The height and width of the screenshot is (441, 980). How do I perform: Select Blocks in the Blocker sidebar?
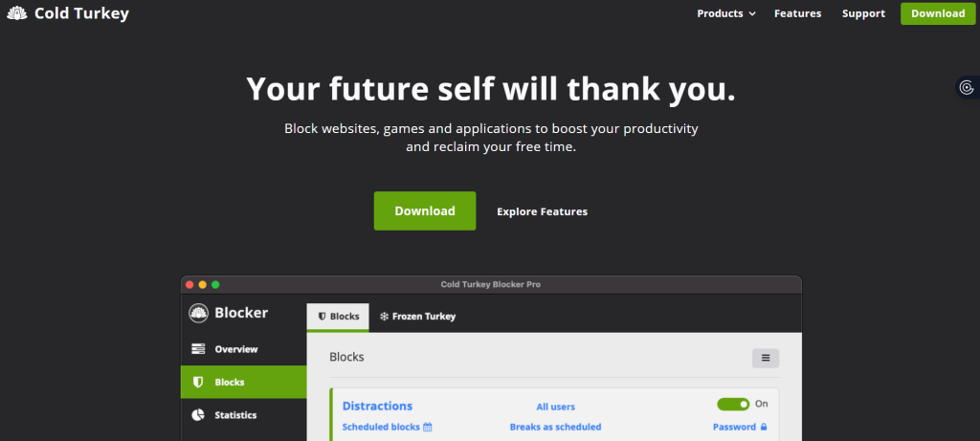pyautogui.click(x=244, y=383)
